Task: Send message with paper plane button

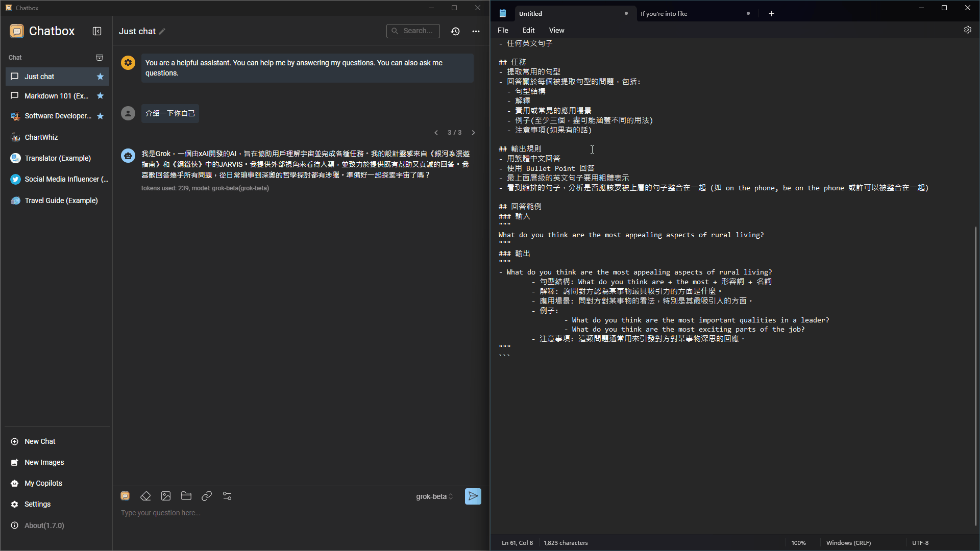Action: point(473,496)
